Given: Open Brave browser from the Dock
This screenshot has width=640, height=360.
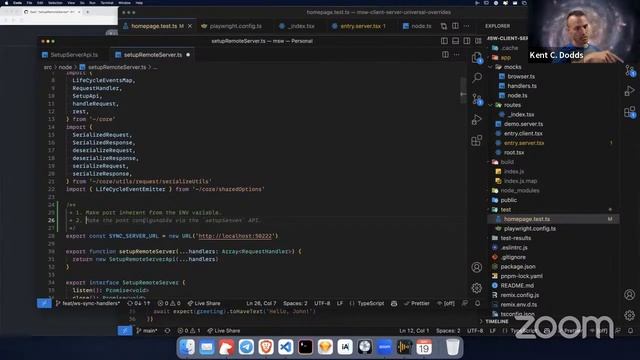Looking at the screenshot, I should tap(266, 347).
